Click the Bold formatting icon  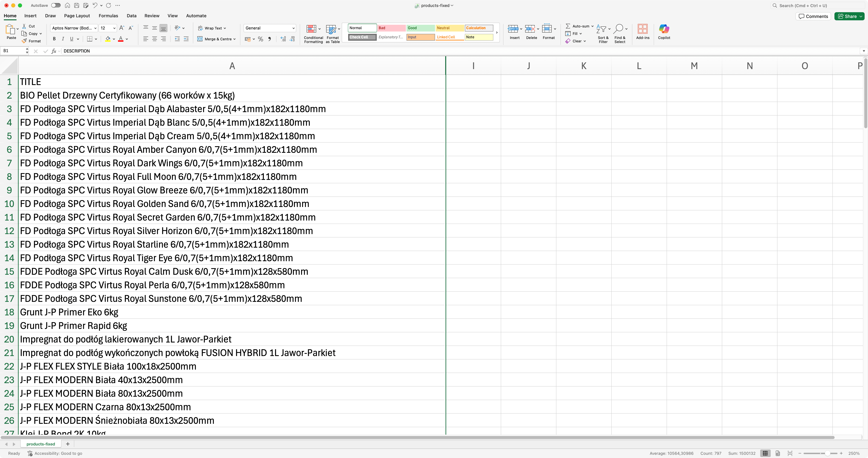54,39
